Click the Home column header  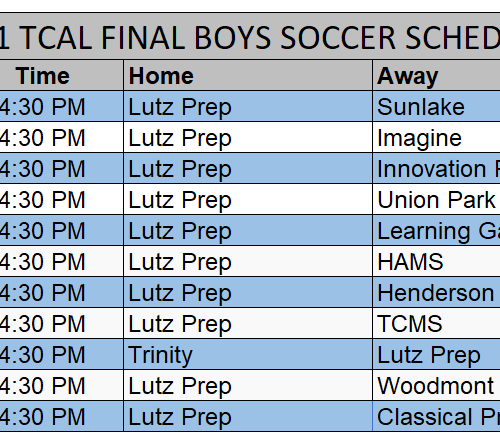tap(248, 76)
